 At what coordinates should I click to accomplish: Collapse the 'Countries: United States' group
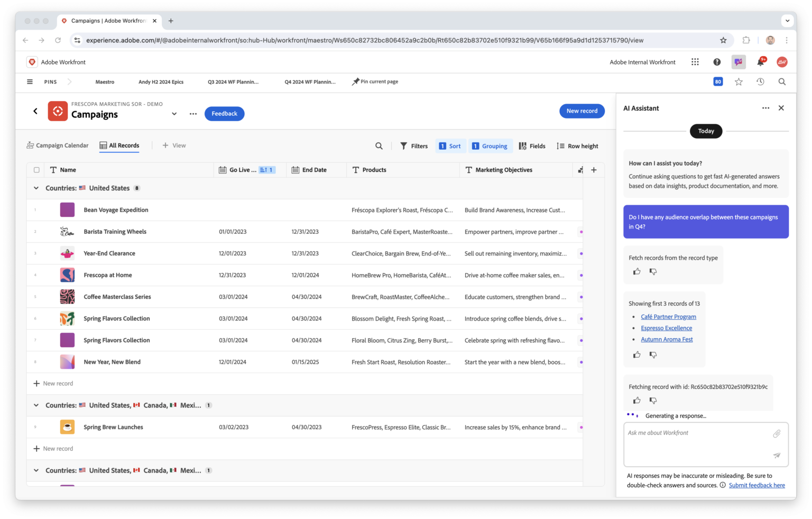pyautogui.click(x=36, y=188)
